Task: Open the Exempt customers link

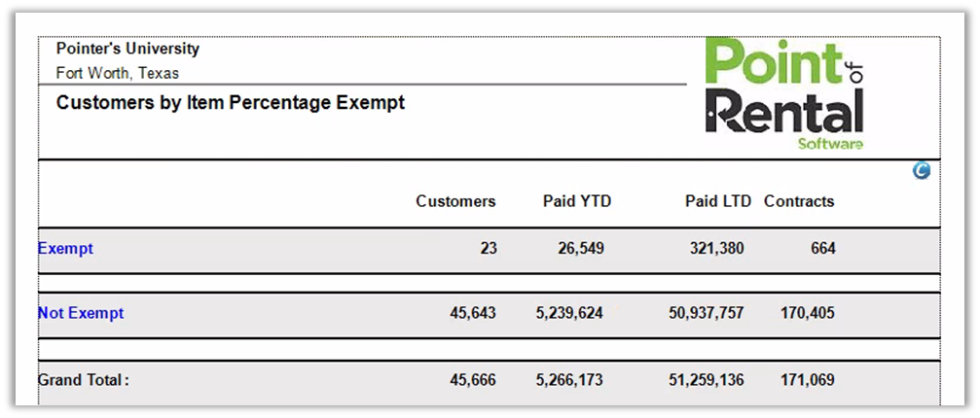Action: pos(65,249)
